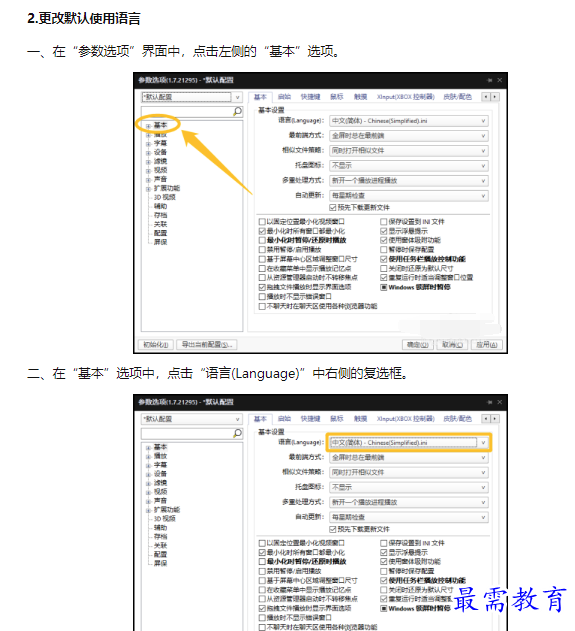This screenshot has width=575, height=631.
Task: Open 自动更新 dropdown in step-one dialog
Action: [x=409, y=196]
